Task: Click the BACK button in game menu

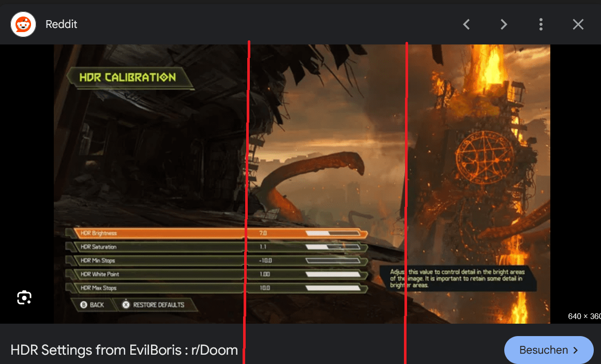Action: pos(93,305)
